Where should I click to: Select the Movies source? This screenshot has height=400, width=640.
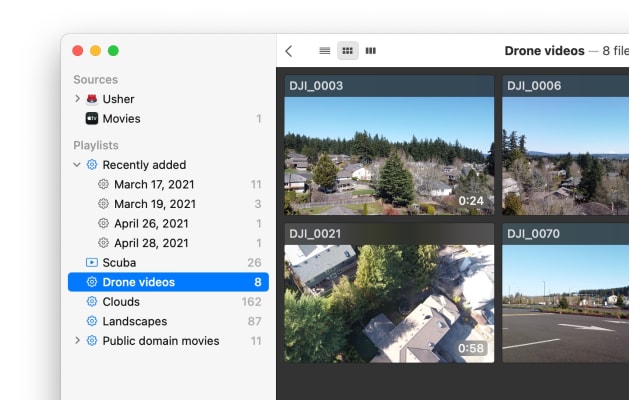tap(168, 118)
